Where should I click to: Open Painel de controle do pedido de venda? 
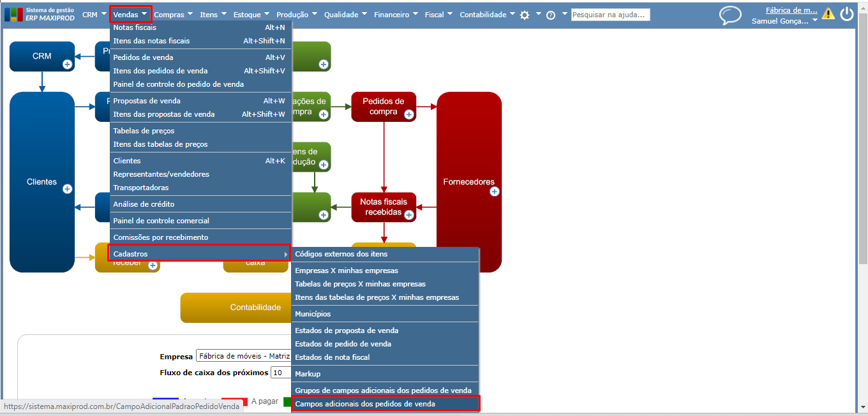[200, 84]
